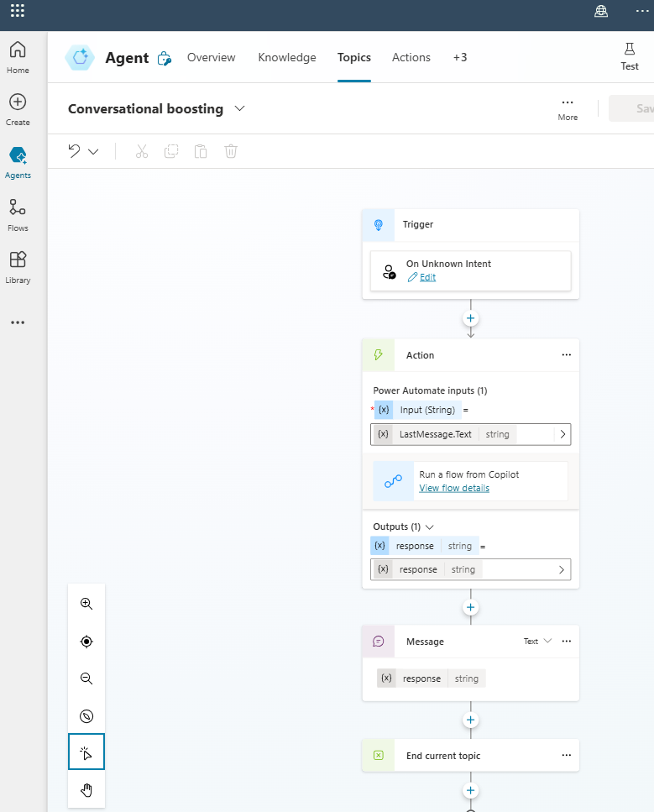Screen dimensions: 654x812
Task: Select the hand pan tool
Action: pos(86,789)
